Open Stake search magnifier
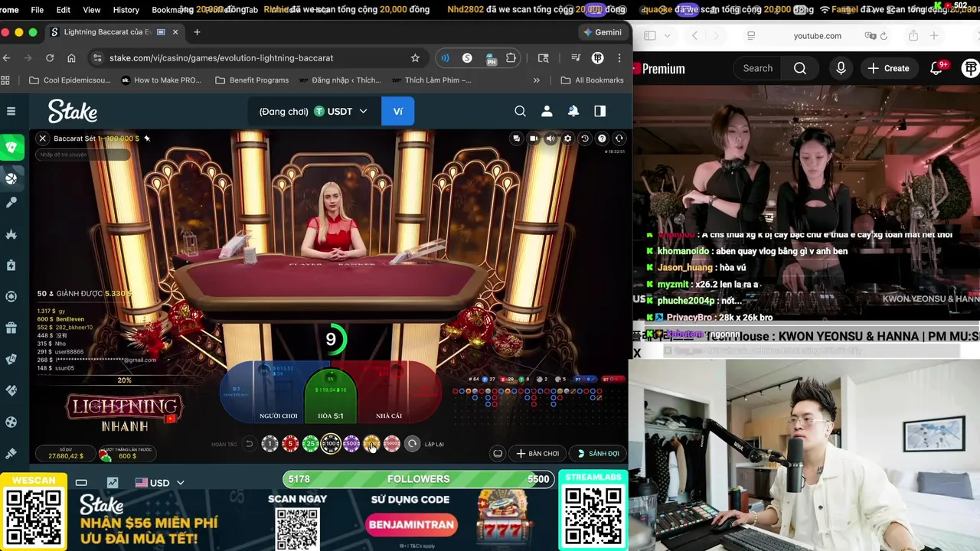Screen dimensions: 980x551 pyautogui.click(x=520, y=111)
